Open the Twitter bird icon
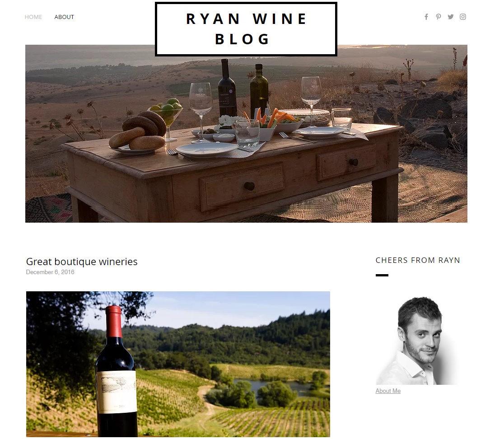The image size is (504, 439). tap(450, 17)
